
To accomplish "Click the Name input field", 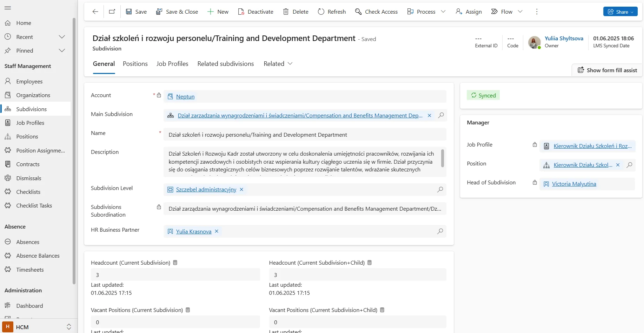I will point(305,135).
